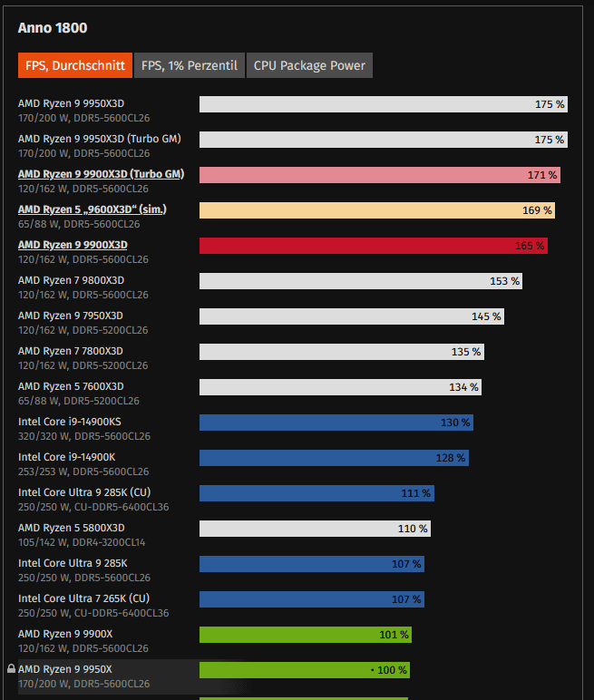Click the red 165 % bar
The height and width of the screenshot is (700, 594).
(374, 246)
